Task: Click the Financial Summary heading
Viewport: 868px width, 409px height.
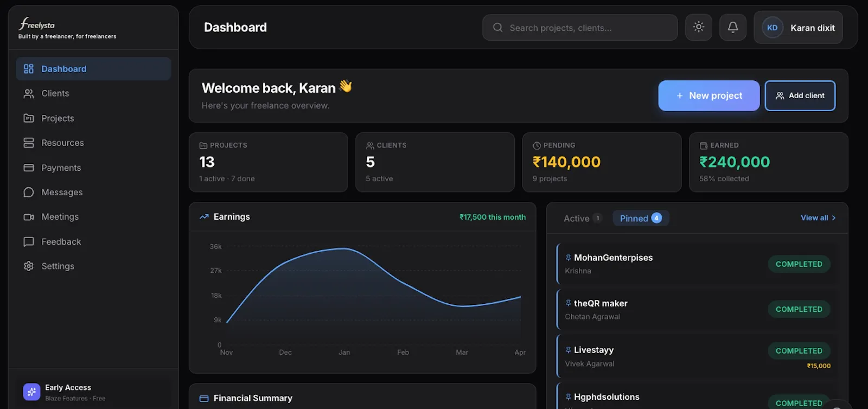Action: [253, 398]
